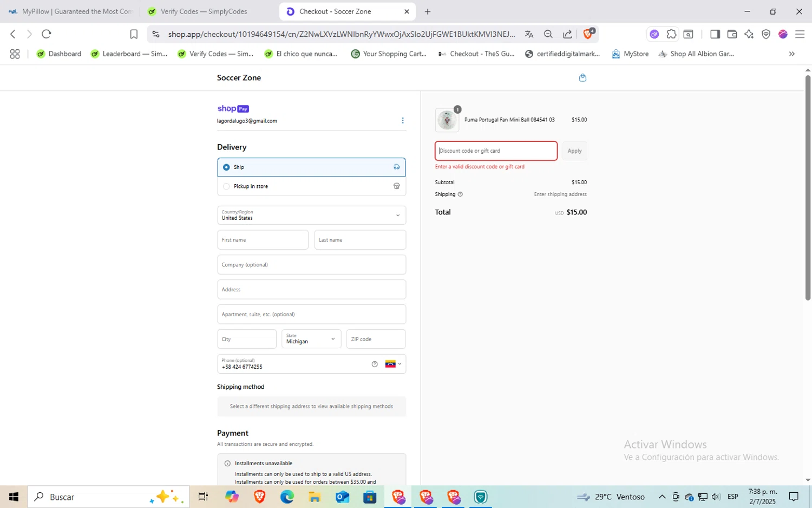Open Task View in taskbar
This screenshot has width=812, height=508.
tap(203, 497)
